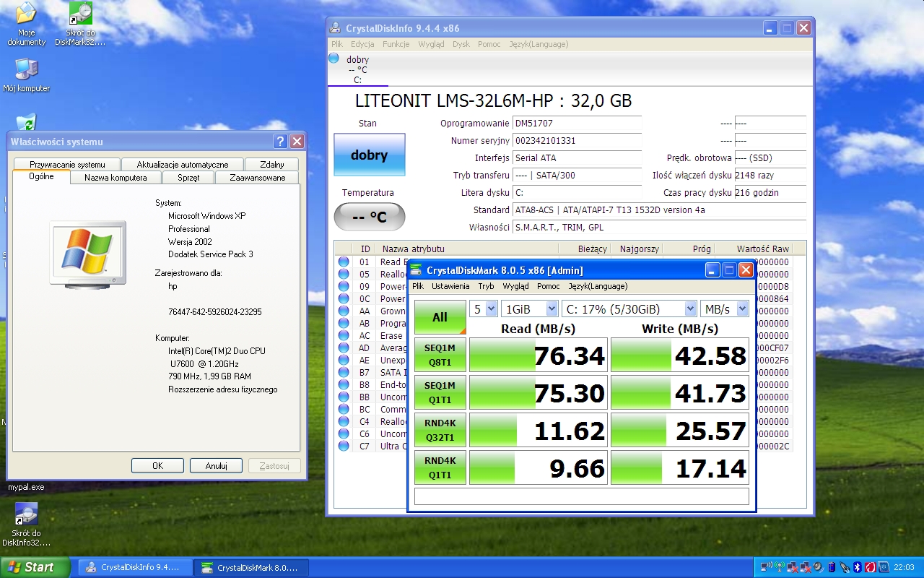Open Ustawienia menu in CrystalDiskMark
924x578 pixels.
[450, 286]
